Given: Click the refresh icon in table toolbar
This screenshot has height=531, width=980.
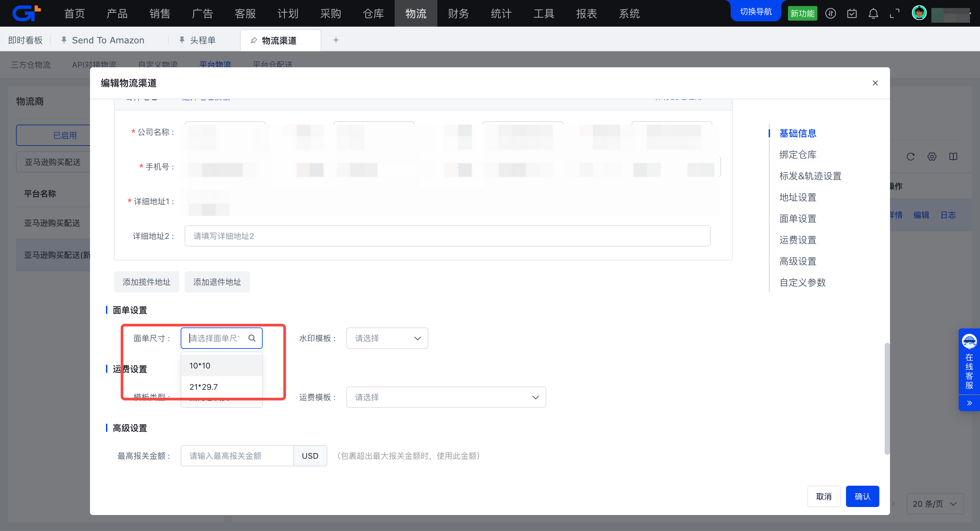Looking at the screenshot, I should point(910,157).
